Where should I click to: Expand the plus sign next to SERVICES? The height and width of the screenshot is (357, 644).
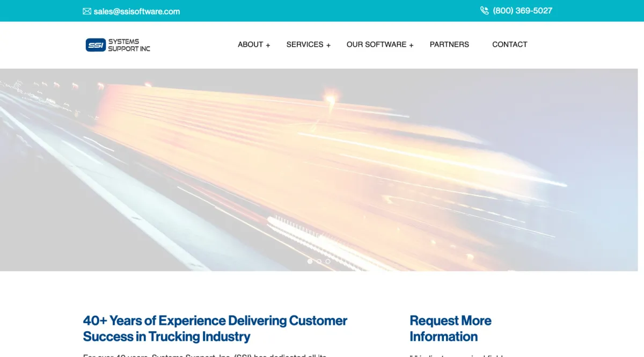328,45
